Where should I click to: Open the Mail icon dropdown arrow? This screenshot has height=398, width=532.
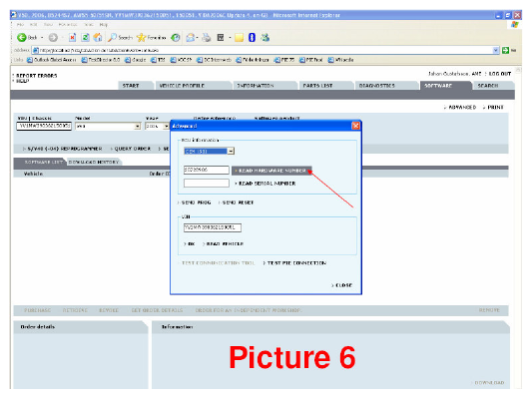(197, 38)
